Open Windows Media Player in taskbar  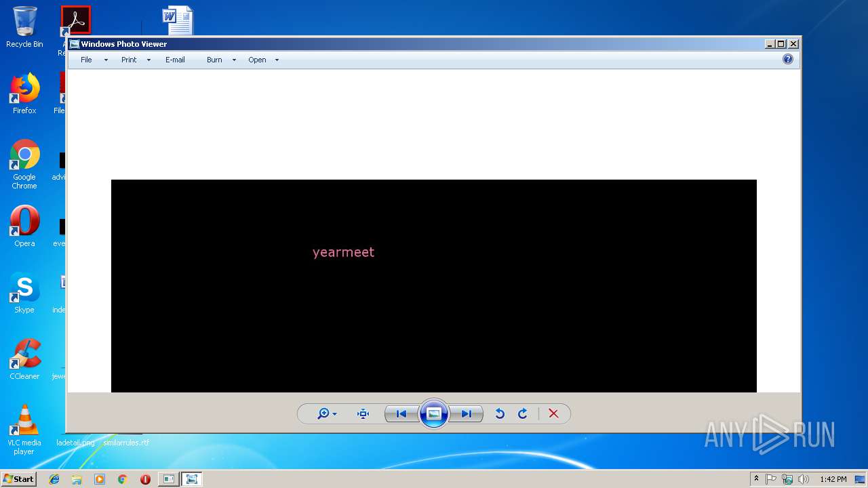(100, 479)
